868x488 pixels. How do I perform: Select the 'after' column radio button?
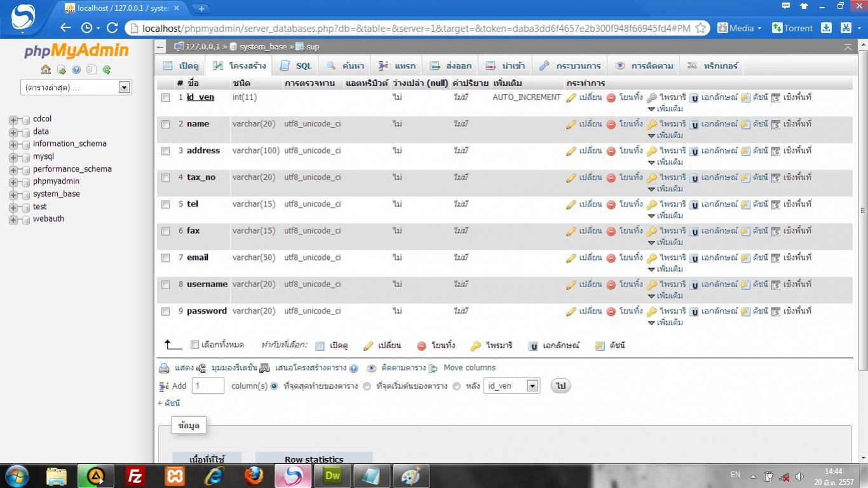(456, 386)
